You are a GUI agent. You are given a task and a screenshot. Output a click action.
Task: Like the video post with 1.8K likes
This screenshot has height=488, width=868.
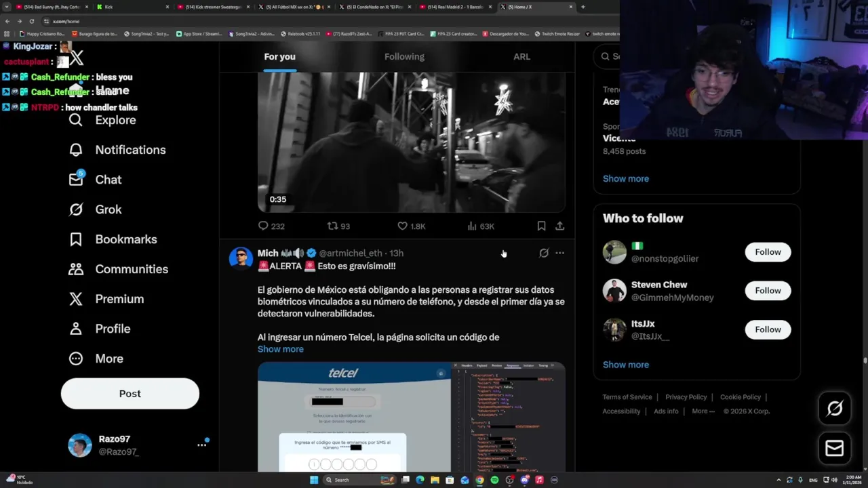411,226
